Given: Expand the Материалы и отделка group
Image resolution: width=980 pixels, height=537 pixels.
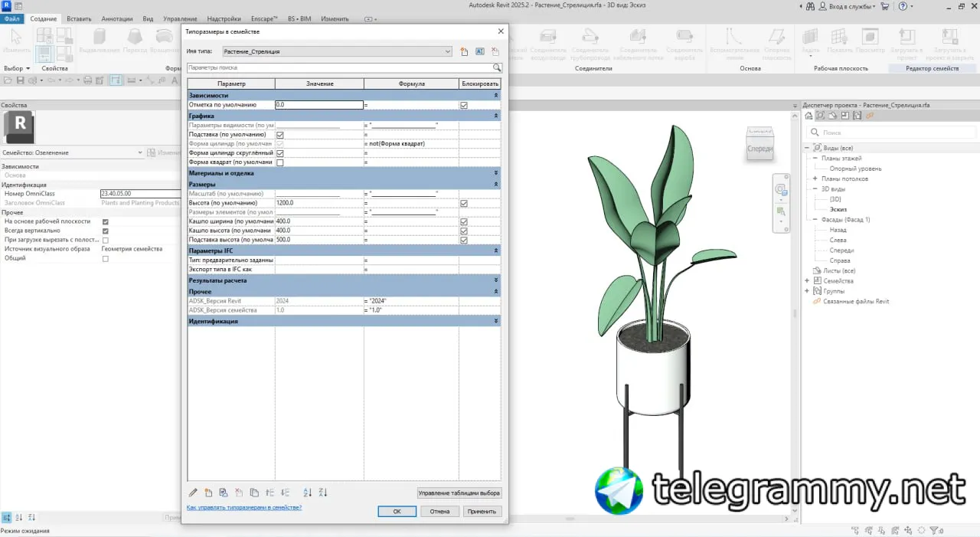Looking at the screenshot, I should [x=496, y=173].
